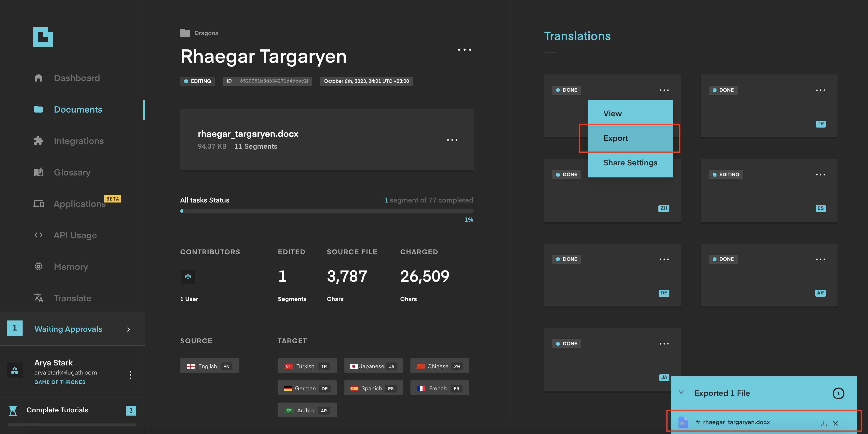Open the Memory section

click(x=71, y=267)
